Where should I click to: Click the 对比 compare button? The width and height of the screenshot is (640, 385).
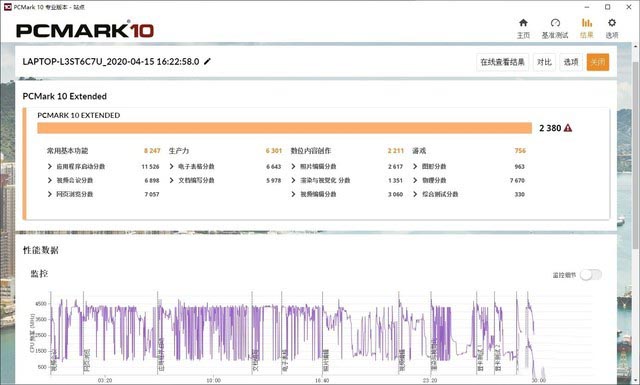click(x=544, y=62)
